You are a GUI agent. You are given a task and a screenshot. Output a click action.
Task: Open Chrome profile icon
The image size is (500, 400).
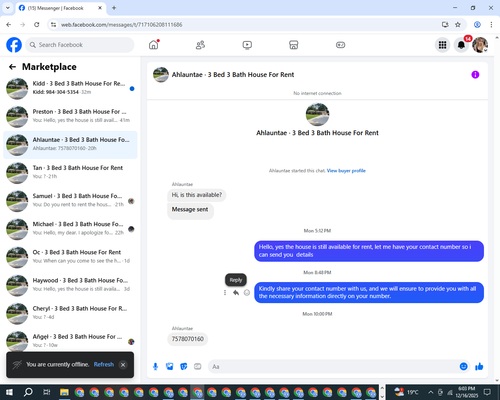pos(477,25)
